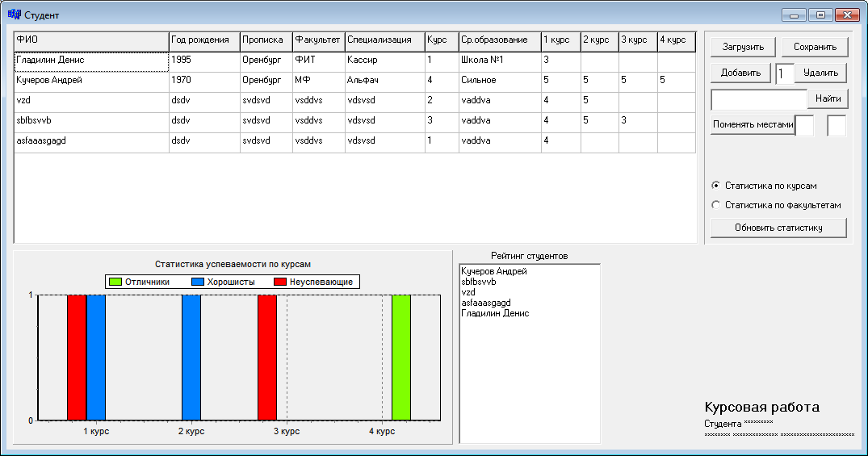
Task: Click the Факультет column header
Action: [319, 41]
